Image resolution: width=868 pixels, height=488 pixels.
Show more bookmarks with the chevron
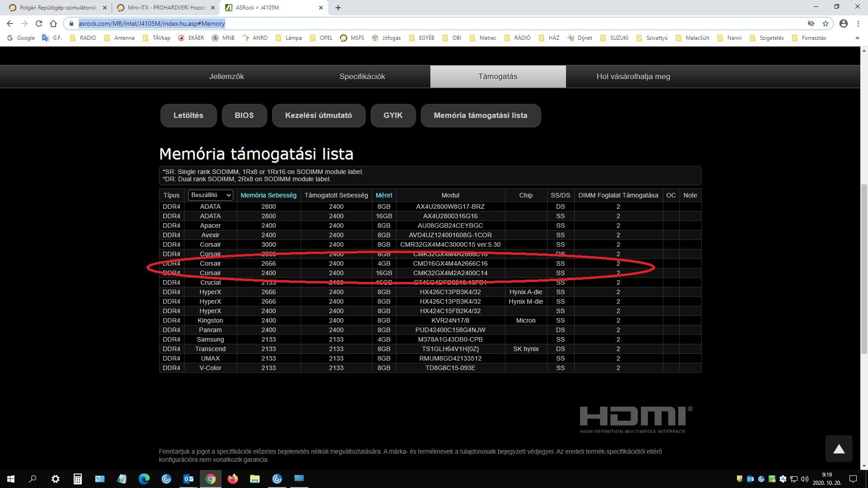[x=857, y=38]
